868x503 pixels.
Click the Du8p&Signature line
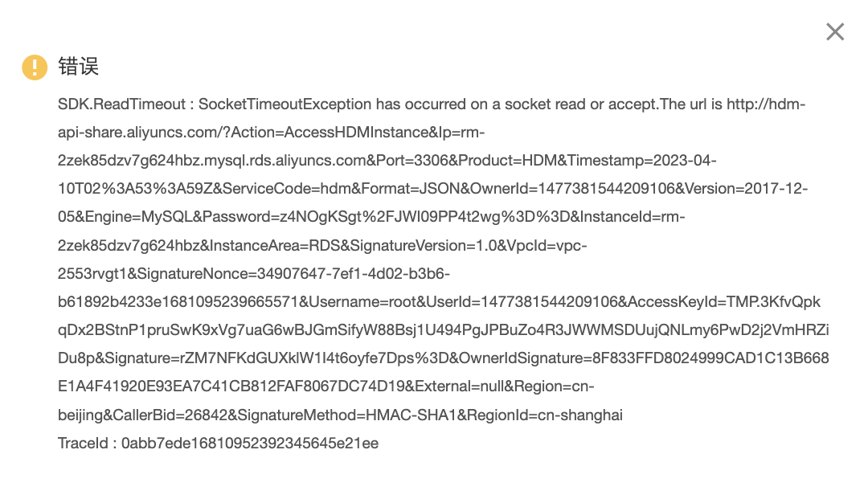click(x=443, y=358)
